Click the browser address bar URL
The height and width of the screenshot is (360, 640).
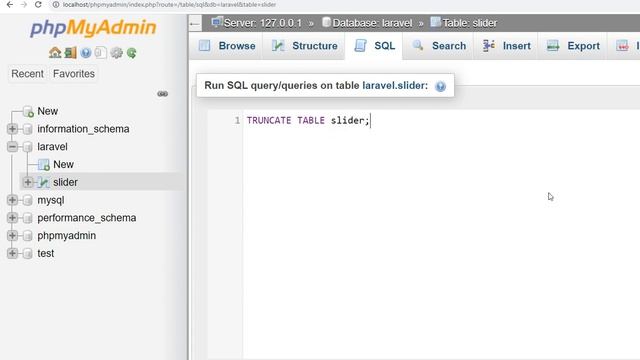point(169,4)
